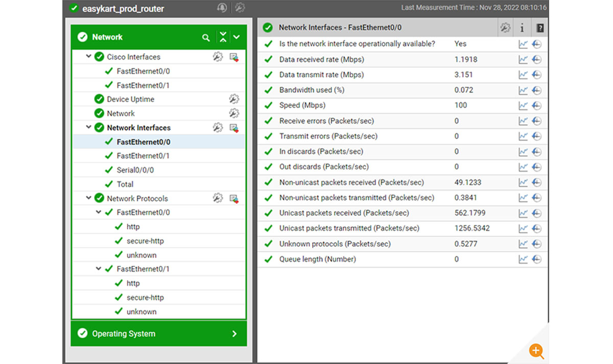The width and height of the screenshot is (613, 364).
Task: Collapse the Cisco Interfaces tree node
Action: click(89, 57)
